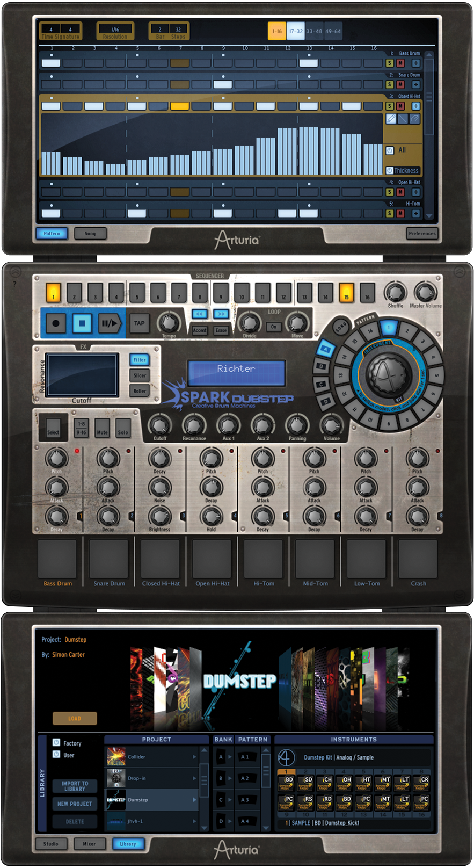Screen dimensions: 474x868
Task: Click the stop button in the sequencer transport
Action: click(82, 323)
